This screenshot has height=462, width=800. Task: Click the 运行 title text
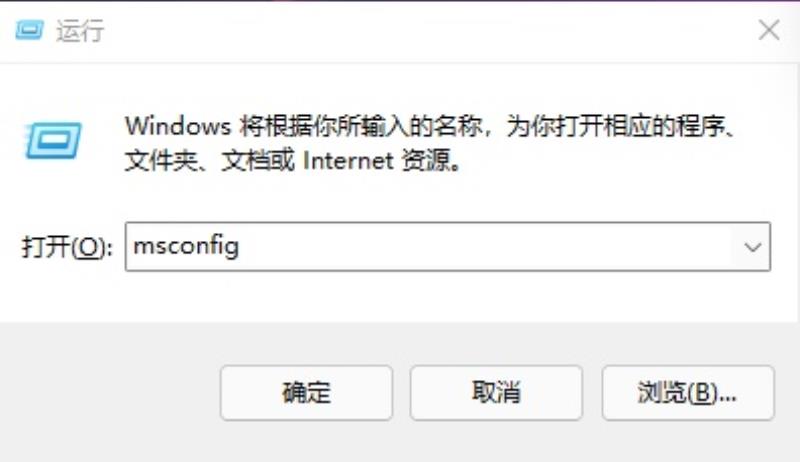[80, 31]
